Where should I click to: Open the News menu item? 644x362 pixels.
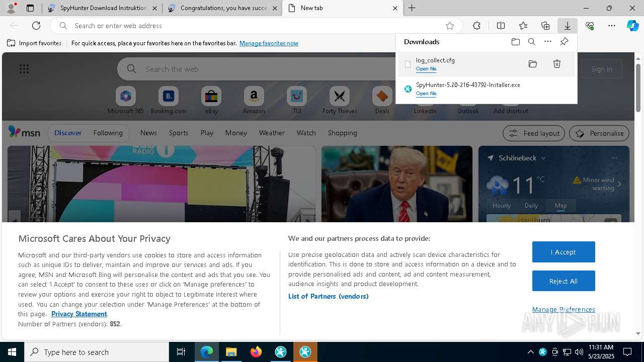pyautogui.click(x=148, y=133)
